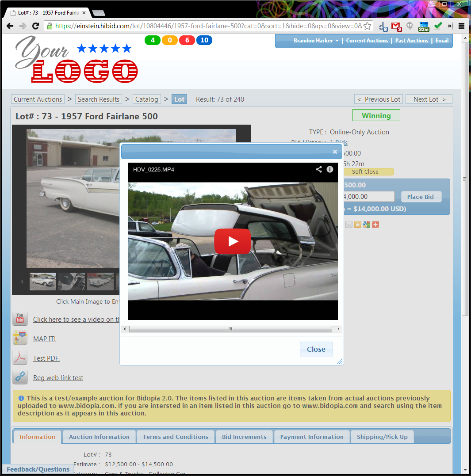This screenshot has height=476, width=471.
Task: Go to Next Lot
Action: coord(429,99)
